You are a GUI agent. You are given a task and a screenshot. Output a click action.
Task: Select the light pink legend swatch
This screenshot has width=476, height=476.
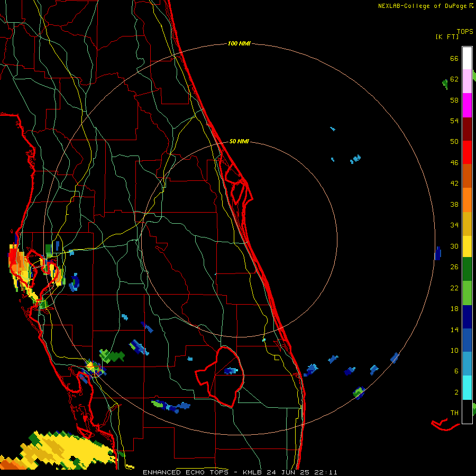467,81
